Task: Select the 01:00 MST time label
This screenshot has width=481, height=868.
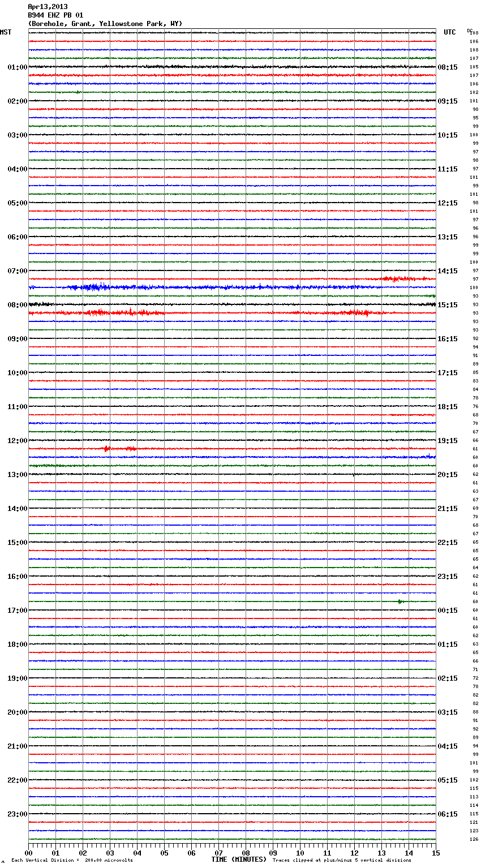Action: tap(18, 67)
